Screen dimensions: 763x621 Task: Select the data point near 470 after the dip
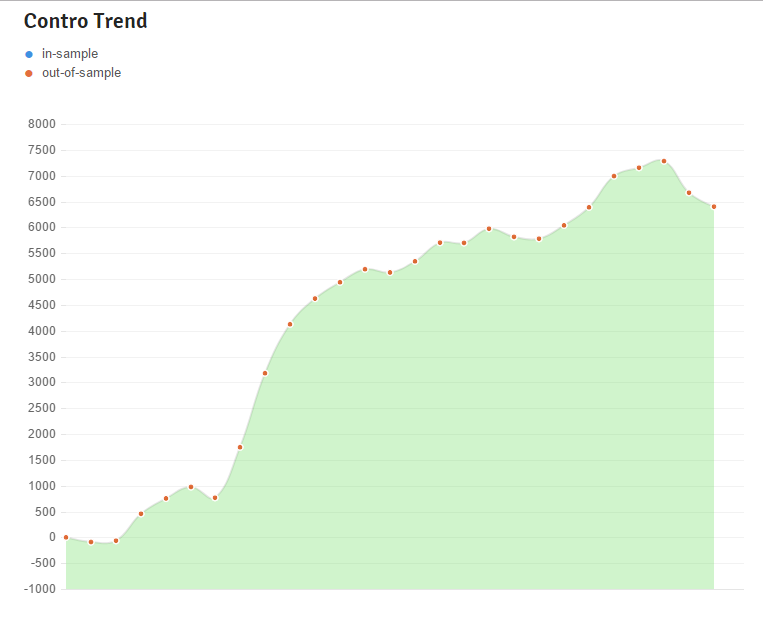[x=141, y=513]
